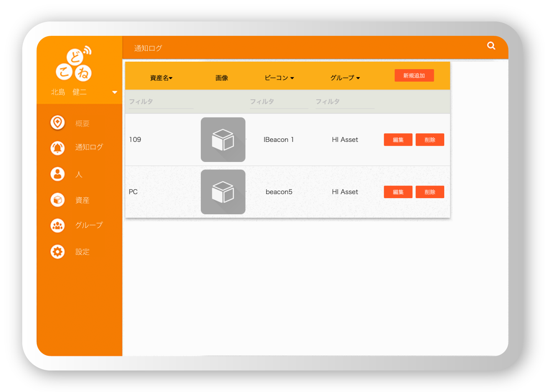The height and width of the screenshot is (392, 545).
Task: Click 削除 for asset 109
Action: click(x=430, y=140)
